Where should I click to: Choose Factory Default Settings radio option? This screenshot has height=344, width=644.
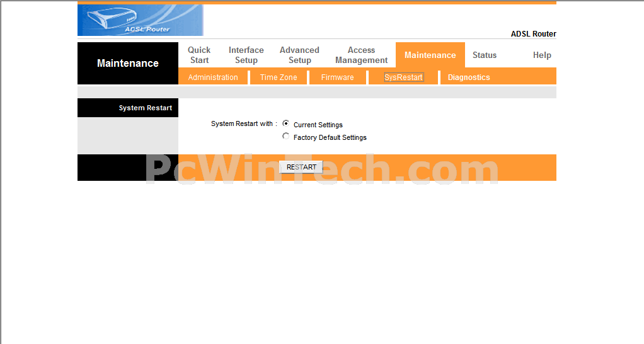(286, 136)
